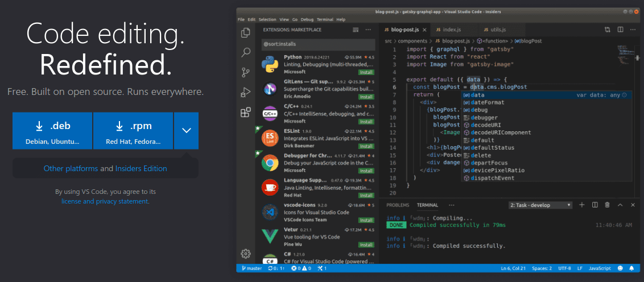Open the license and privacy statement link
Image resolution: width=644 pixels, height=282 pixels.
click(104, 201)
